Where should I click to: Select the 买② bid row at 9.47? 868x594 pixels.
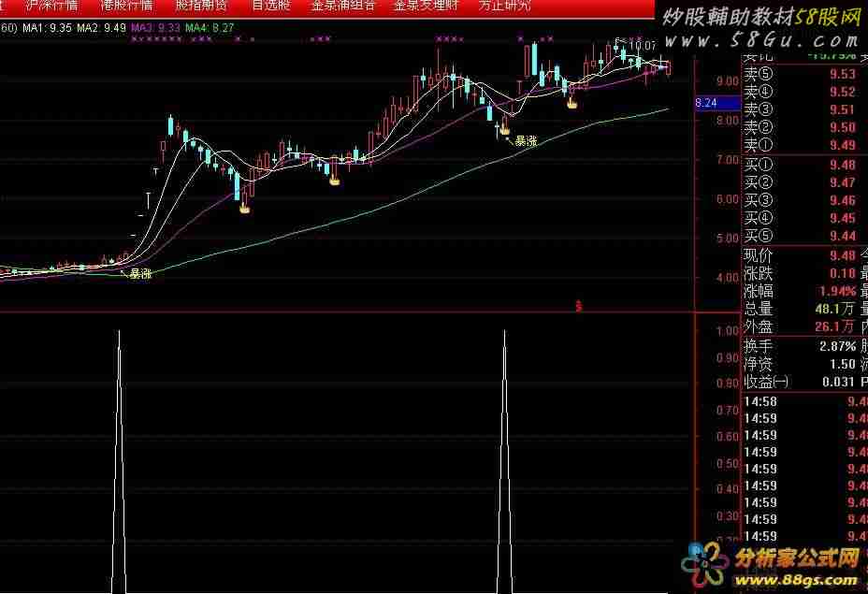(x=804, y=182)
